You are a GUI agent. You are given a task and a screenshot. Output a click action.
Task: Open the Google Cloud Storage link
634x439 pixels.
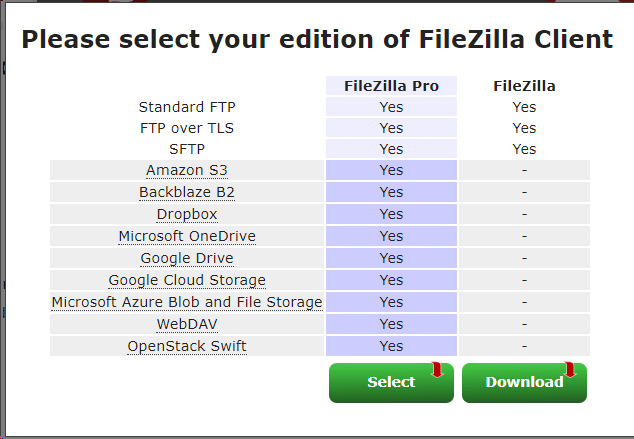(x=187, y=280)
